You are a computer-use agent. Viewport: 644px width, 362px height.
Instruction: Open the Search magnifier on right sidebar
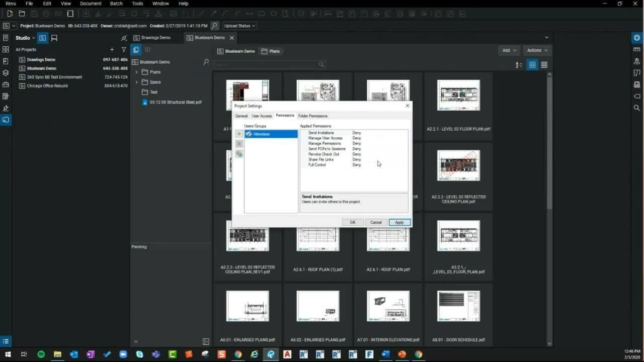pyautogui.click(x=637, y=108)
